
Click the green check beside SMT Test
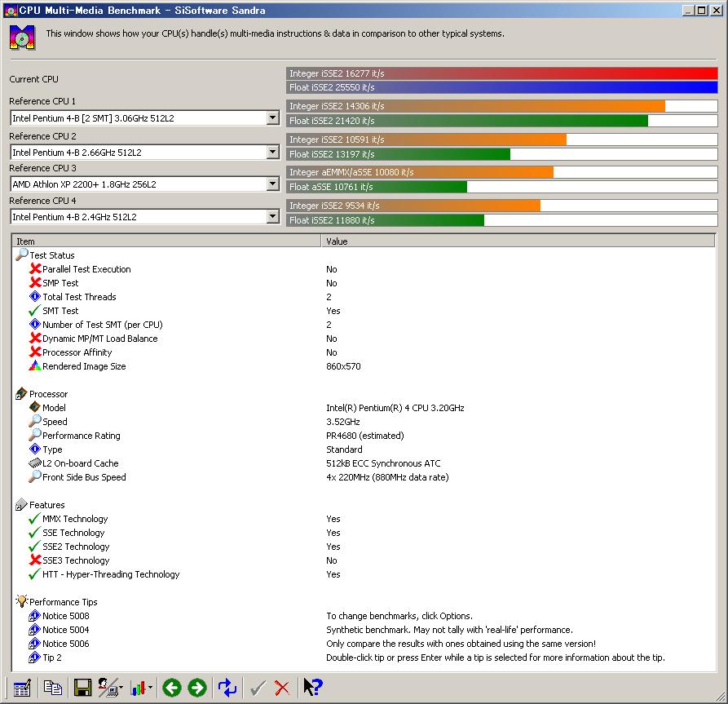35,311
